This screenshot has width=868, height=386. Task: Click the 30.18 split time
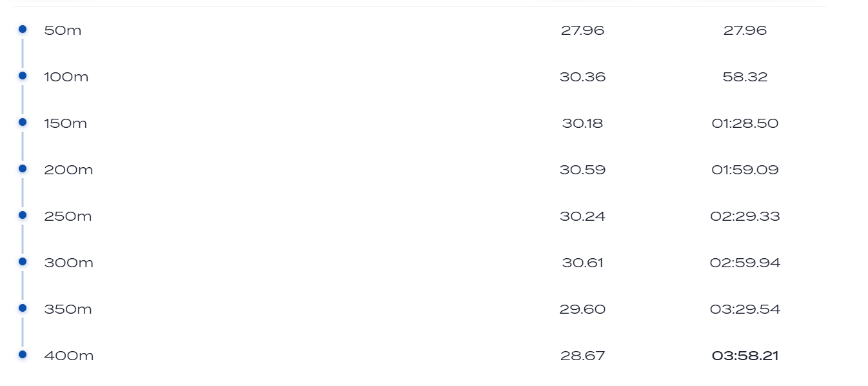tap(582, 123)
